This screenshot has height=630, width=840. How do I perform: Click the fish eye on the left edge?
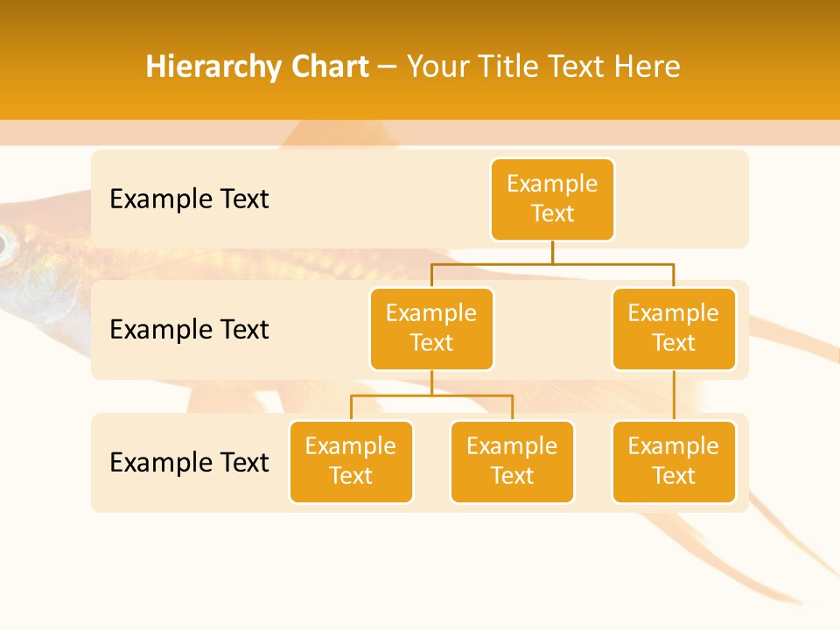pos(5,246)
